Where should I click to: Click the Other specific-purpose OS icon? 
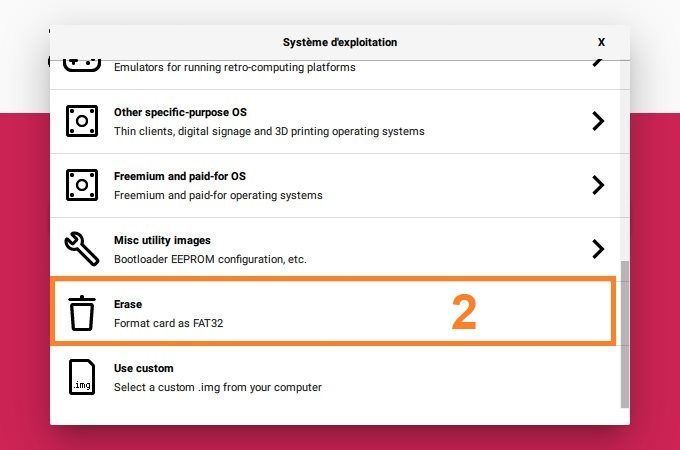(x=82, y=121)
